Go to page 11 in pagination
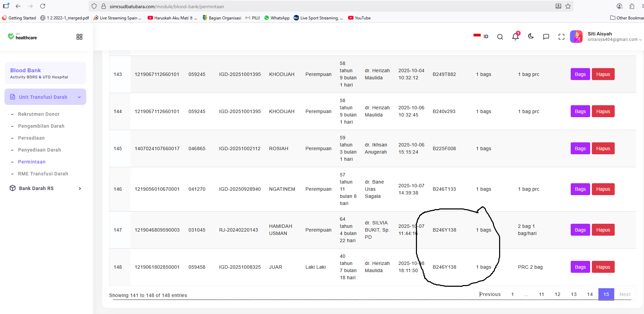644x314 pixels. (541, 294)
